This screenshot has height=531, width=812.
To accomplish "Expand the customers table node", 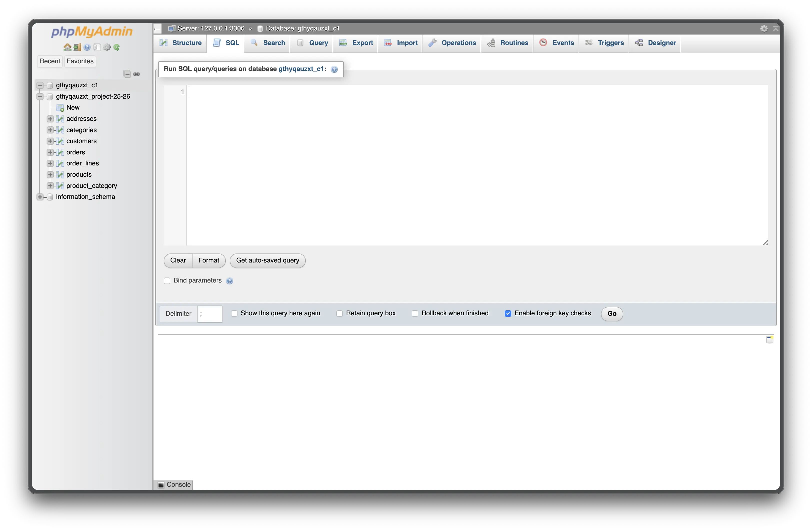I will [x=50, y=141].
